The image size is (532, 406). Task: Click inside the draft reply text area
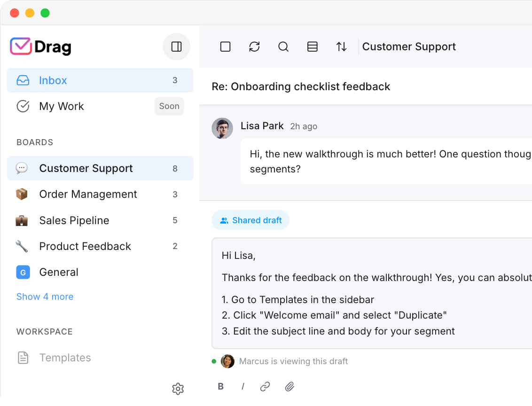tap(372, 293)
